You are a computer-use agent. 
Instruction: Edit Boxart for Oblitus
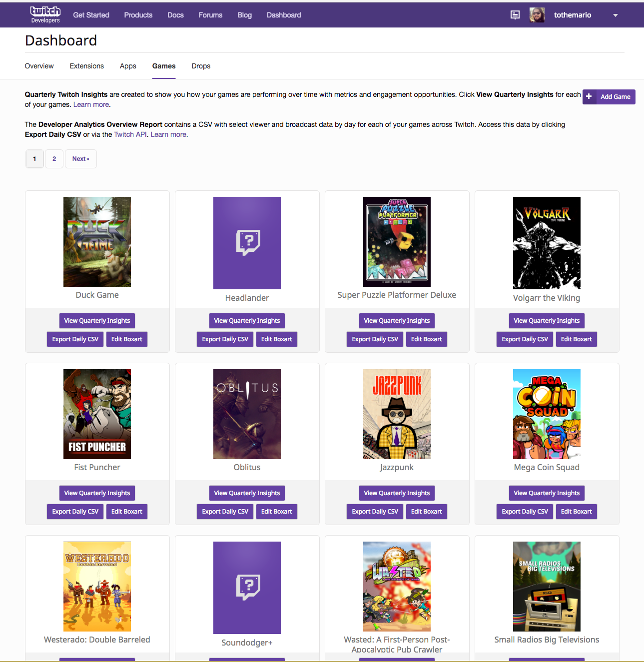[x=276, y=512]
